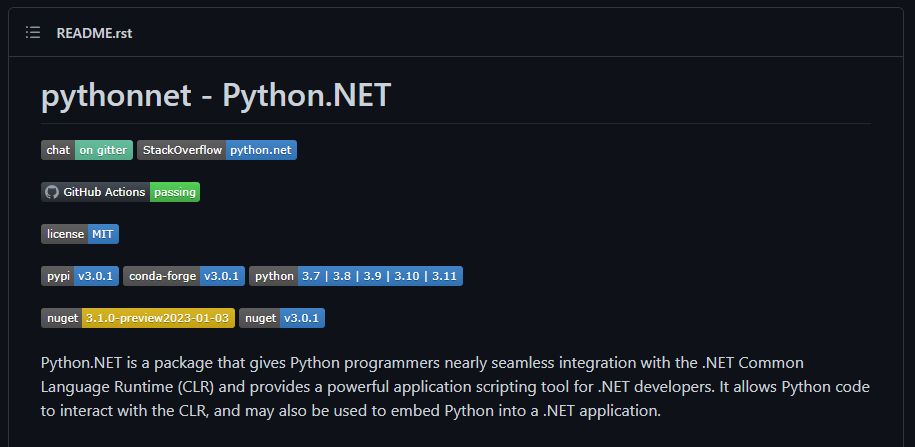This screenshot has height=447, width=915.
Task: Open the GitHub Actions passing badge
Action: pyautogui.click(x=120, y=192)
